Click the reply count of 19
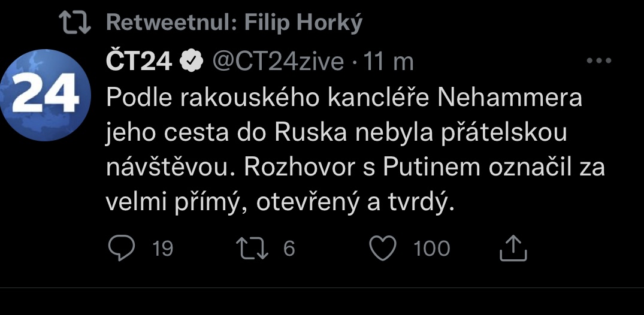The height and width of the screenshot is (315, 644). pyautogui.click(x=162, y=248)
